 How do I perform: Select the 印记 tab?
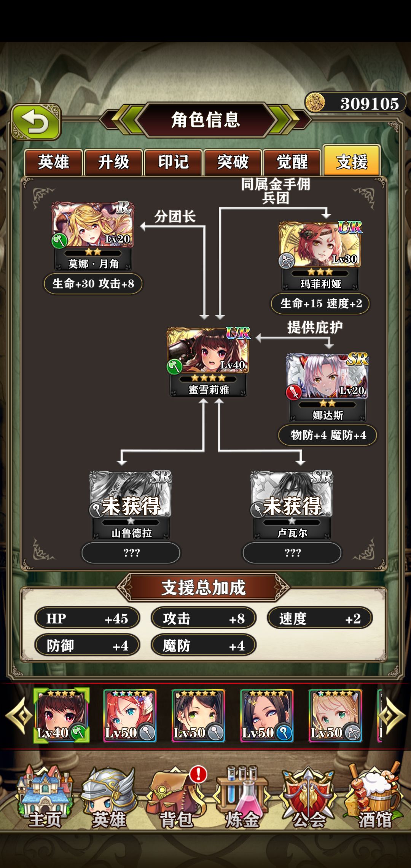[x=173, y=162]
